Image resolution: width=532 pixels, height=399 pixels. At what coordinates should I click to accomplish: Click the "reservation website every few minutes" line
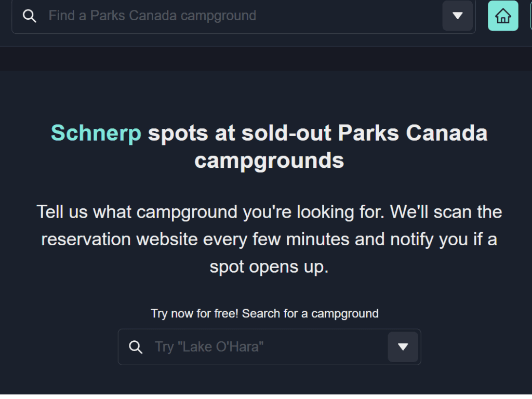coord(195,239)
